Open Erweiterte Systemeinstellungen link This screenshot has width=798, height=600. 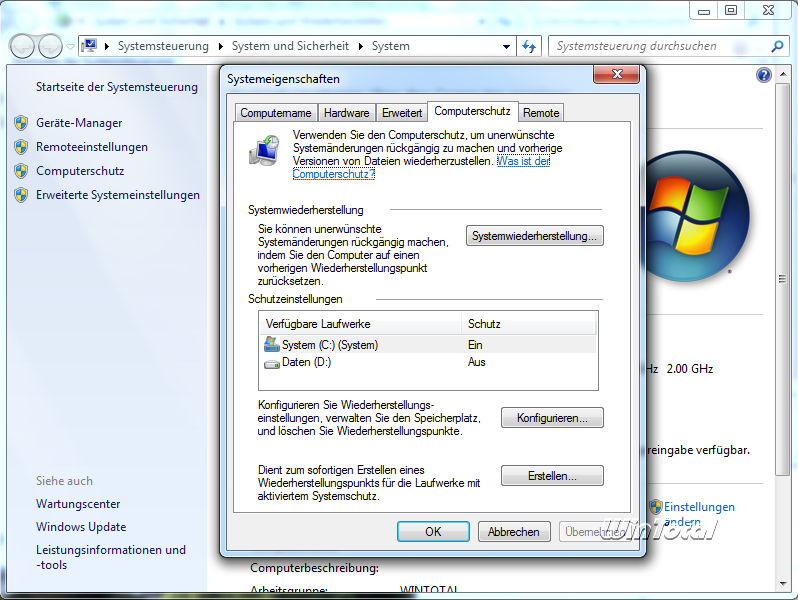pyautogui.click(x=118, y=195)
